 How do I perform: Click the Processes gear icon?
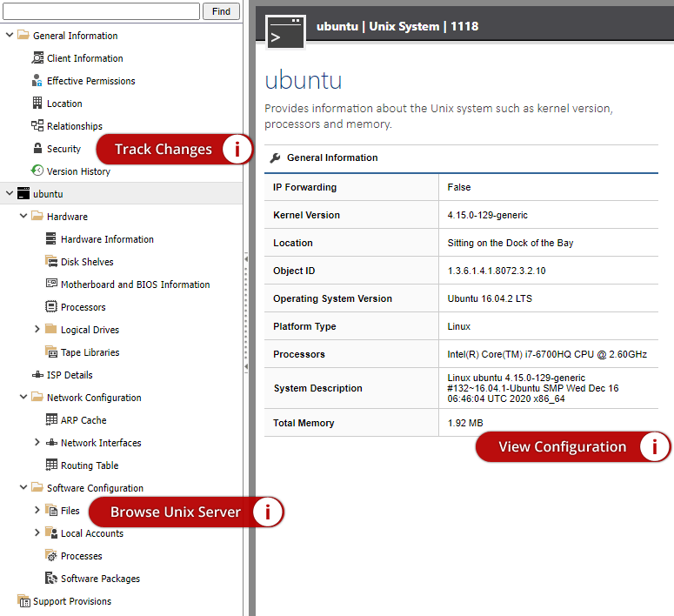coord(51,556)
